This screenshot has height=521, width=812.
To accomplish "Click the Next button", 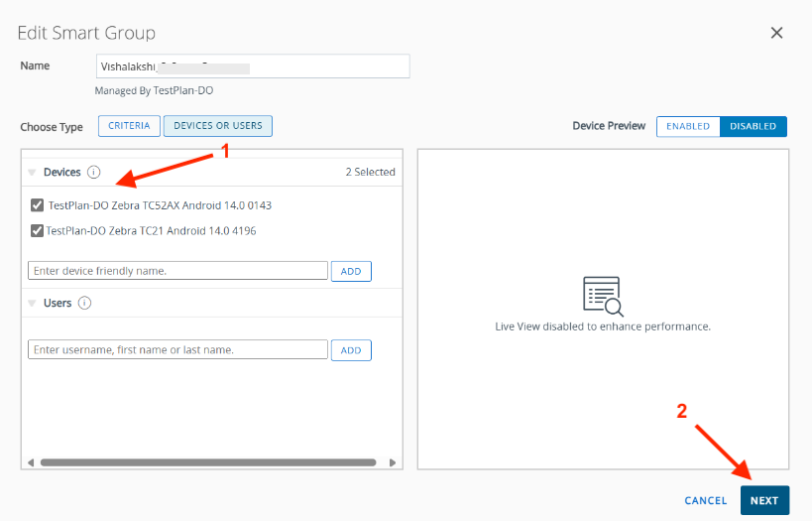I will (764, 500).
